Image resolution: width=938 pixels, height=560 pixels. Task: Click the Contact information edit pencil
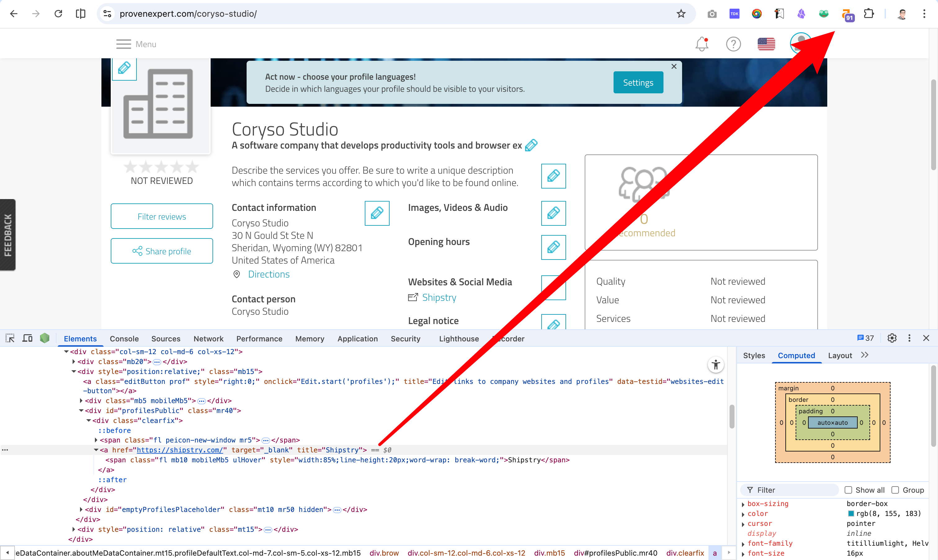click(x=377, y=213)
